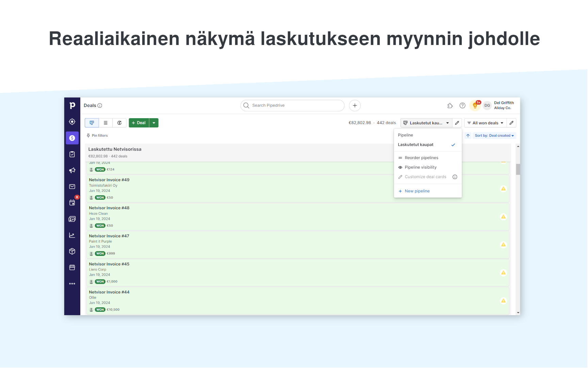This screenshot has height=368, width=588.
Task: Click the scroll down arrow
Action: 518,312
